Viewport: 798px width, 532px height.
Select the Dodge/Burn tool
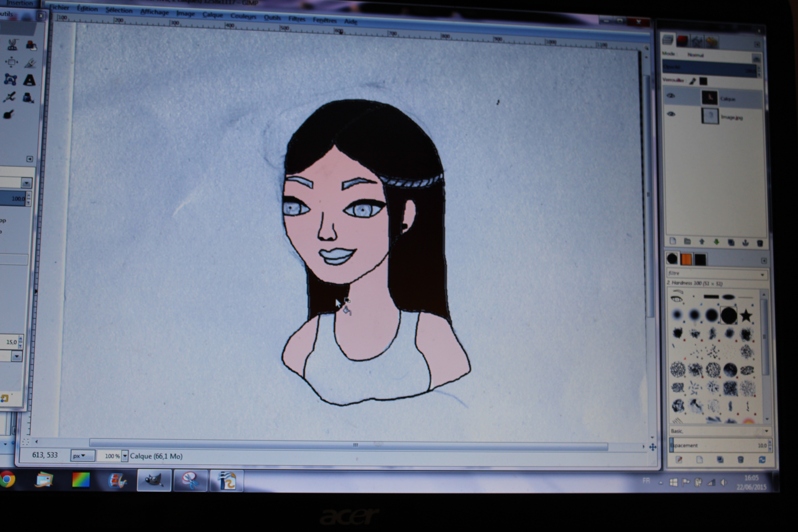[9, 115]
